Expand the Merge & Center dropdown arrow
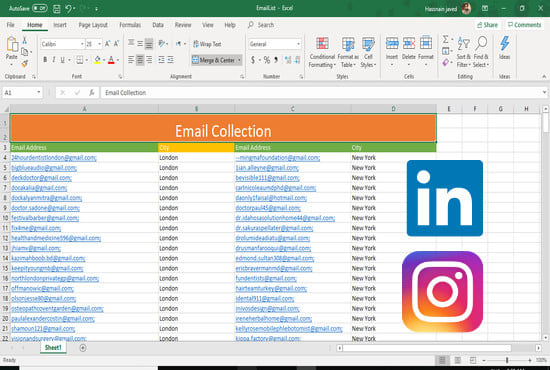This screenshot has width=550, height=370. pos(240,60)
